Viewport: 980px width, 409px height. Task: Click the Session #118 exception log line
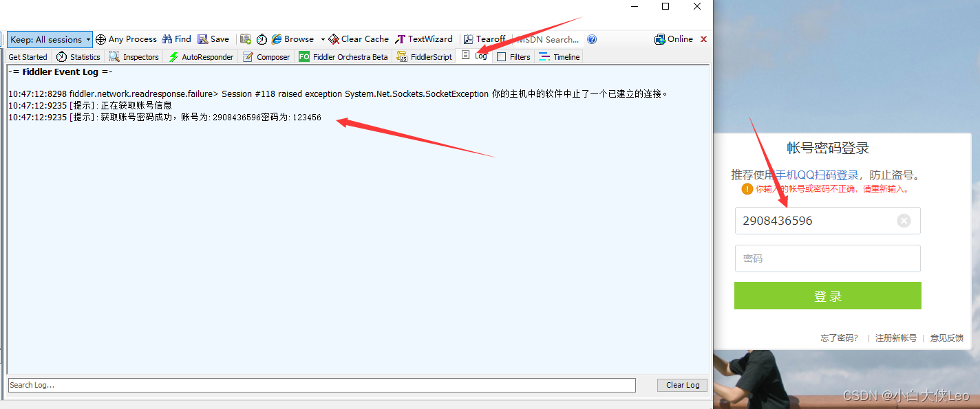pyautogui.click(x=338, y=93)
